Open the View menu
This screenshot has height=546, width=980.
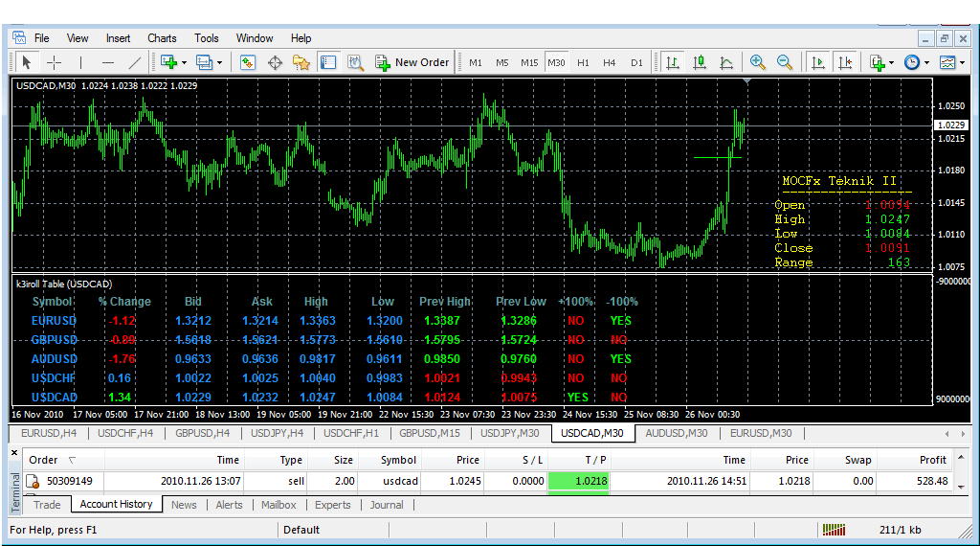(78, 38)
